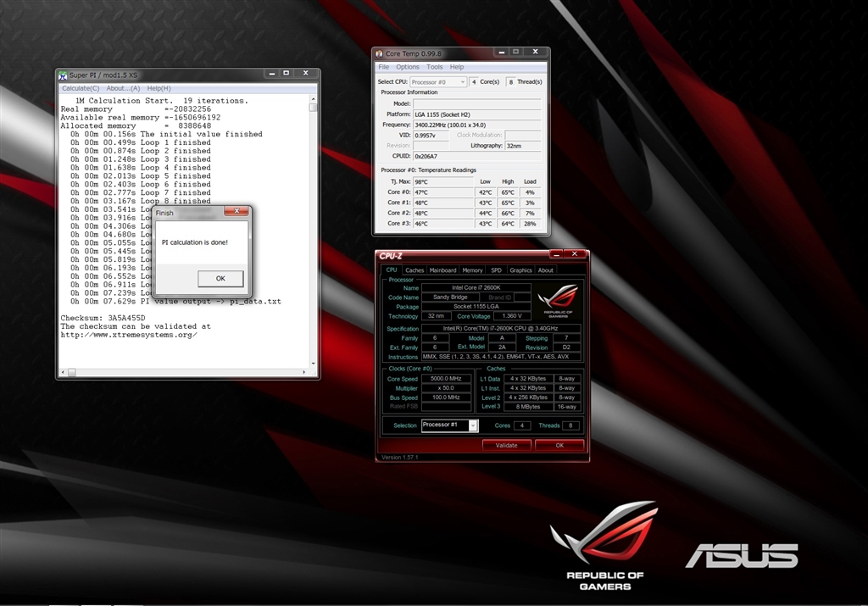The image size is (868, 606).
Task: Maximize the Super PI window
Action: pos(287,73)
